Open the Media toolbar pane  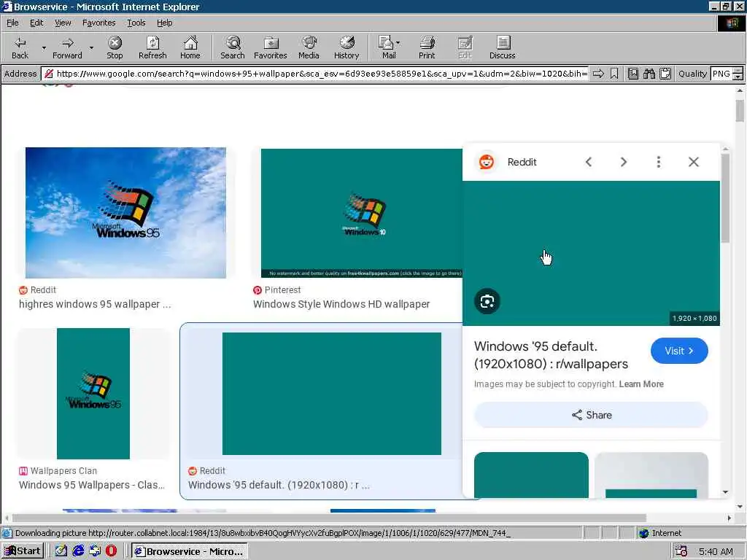309,47
